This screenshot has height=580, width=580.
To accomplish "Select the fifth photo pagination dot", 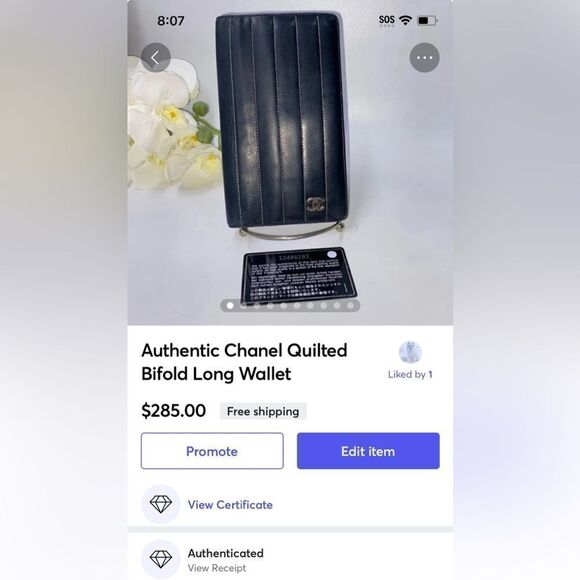I will point(283,306).
